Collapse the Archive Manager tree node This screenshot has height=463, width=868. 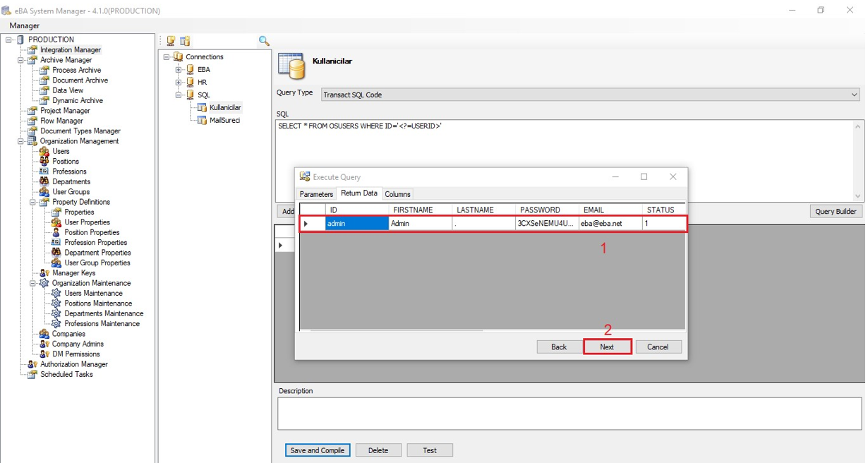tap(21, 61)
